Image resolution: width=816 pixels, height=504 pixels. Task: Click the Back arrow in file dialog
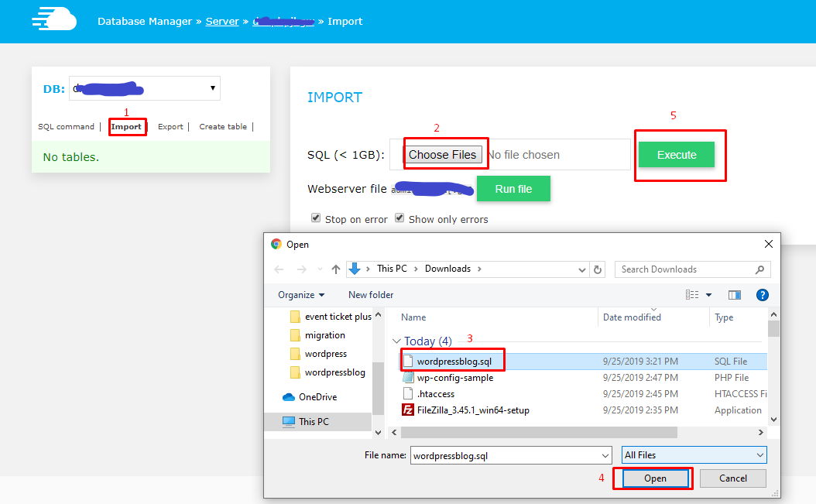(279, 269)
